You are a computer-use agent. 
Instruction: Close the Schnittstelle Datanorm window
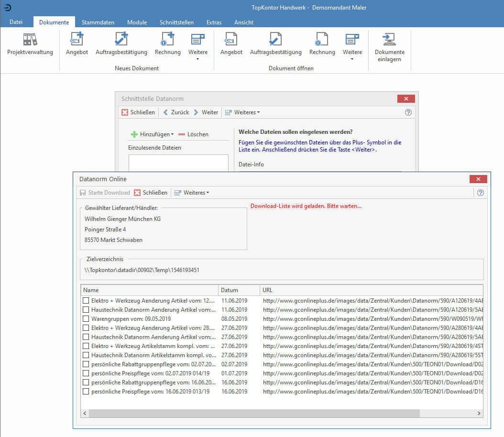point(406,98)
